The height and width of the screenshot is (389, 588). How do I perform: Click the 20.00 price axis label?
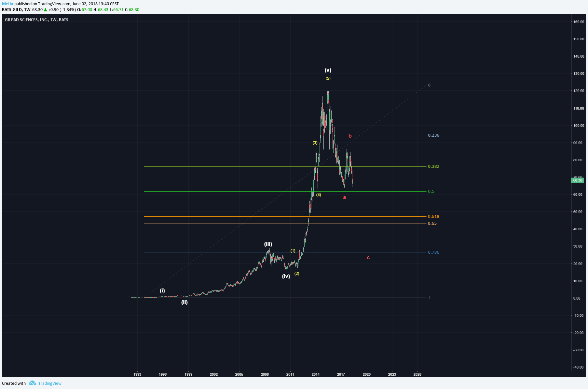click(x=578, y=264)
